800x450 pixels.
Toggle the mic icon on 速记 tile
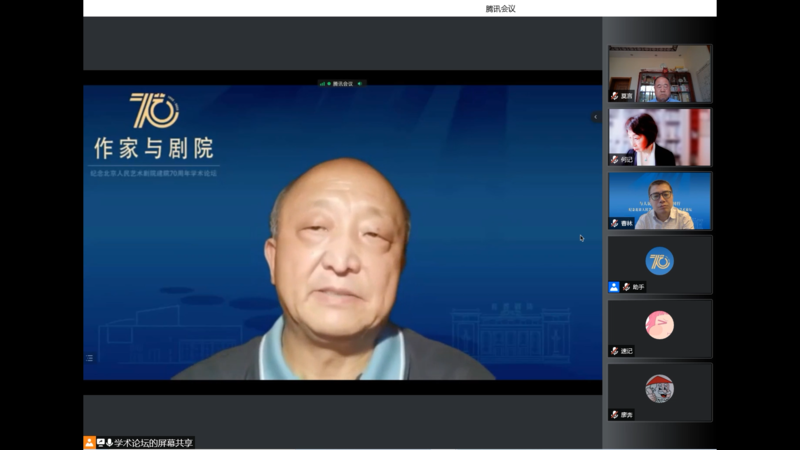(x=615, y=351)
